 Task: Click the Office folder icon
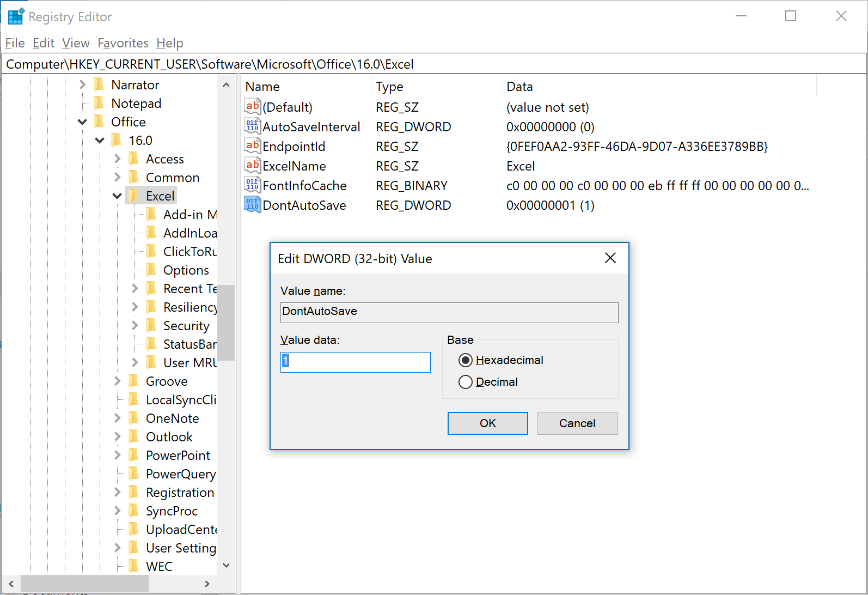99,122
